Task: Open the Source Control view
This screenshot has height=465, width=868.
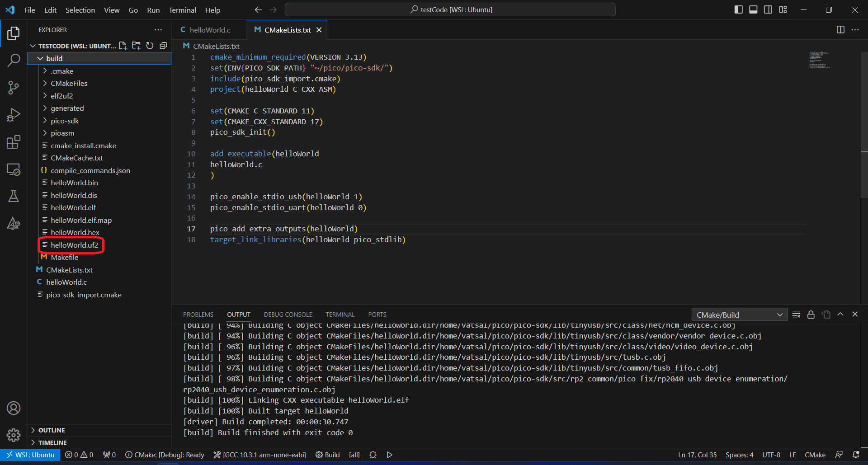Action: (x=14, y=87)
